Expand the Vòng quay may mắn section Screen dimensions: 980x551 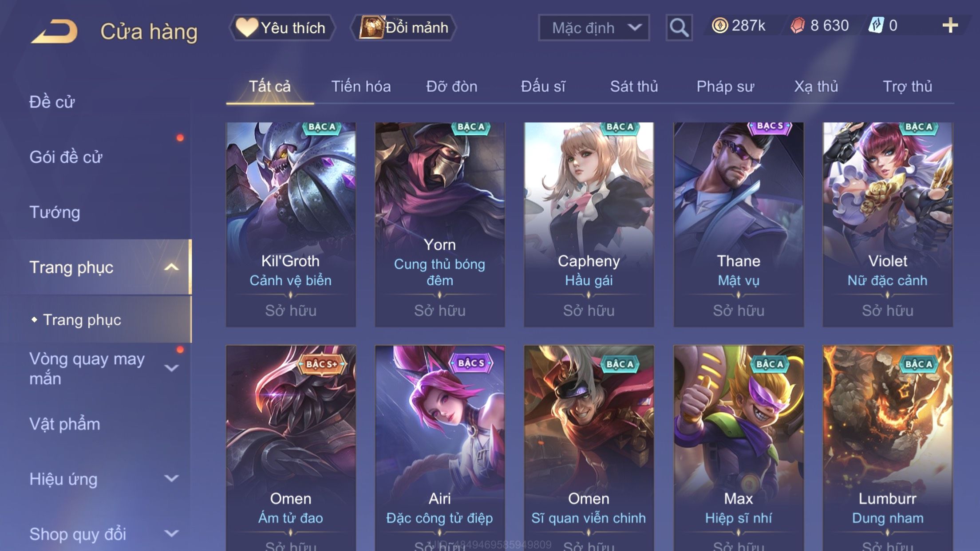click(171, 368)
